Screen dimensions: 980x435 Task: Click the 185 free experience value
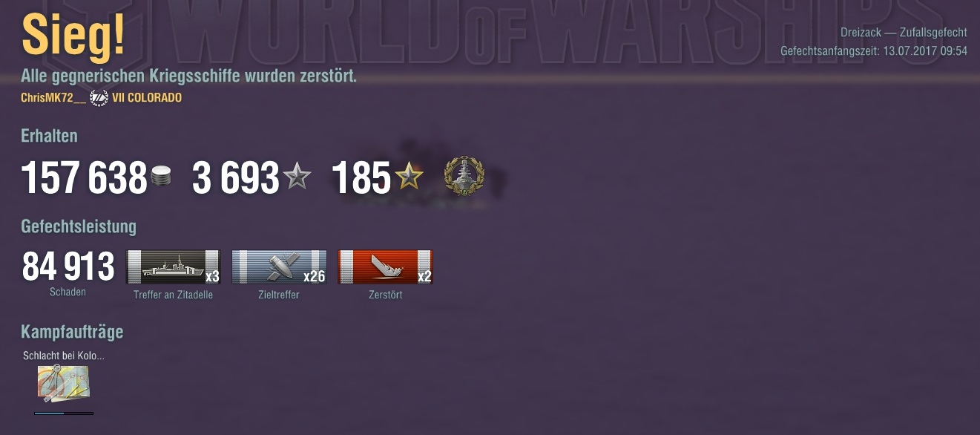(x=361, y=179)
